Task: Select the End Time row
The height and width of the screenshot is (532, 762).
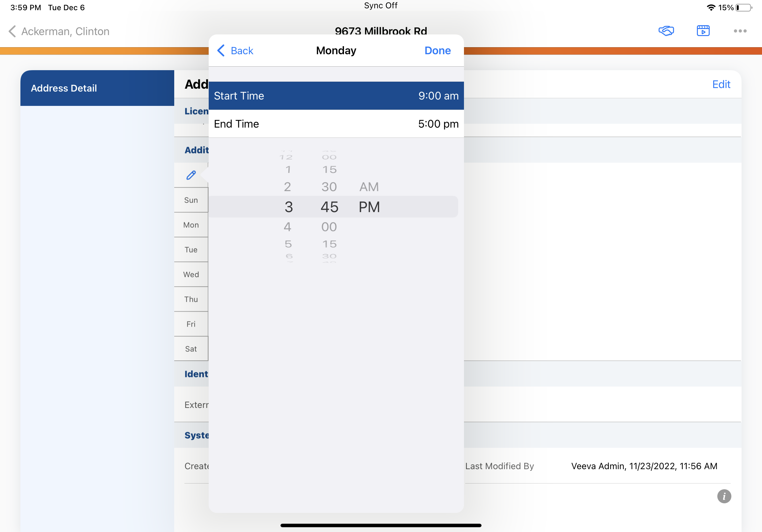Action: coord(336,124)
